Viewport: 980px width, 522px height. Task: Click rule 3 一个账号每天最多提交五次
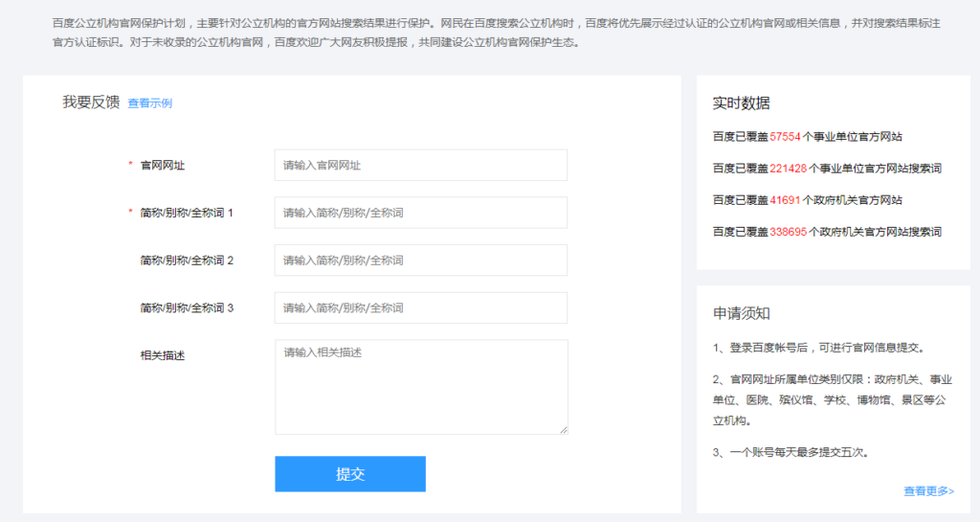pos(791,452)
